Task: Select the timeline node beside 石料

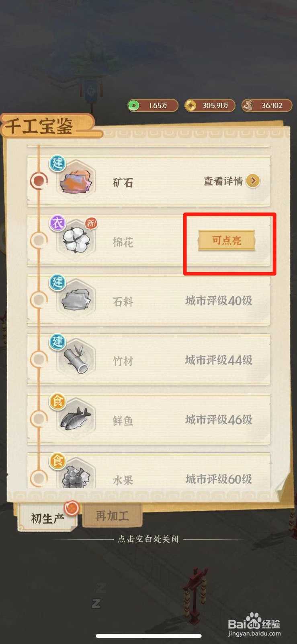Action: [39, 300]
